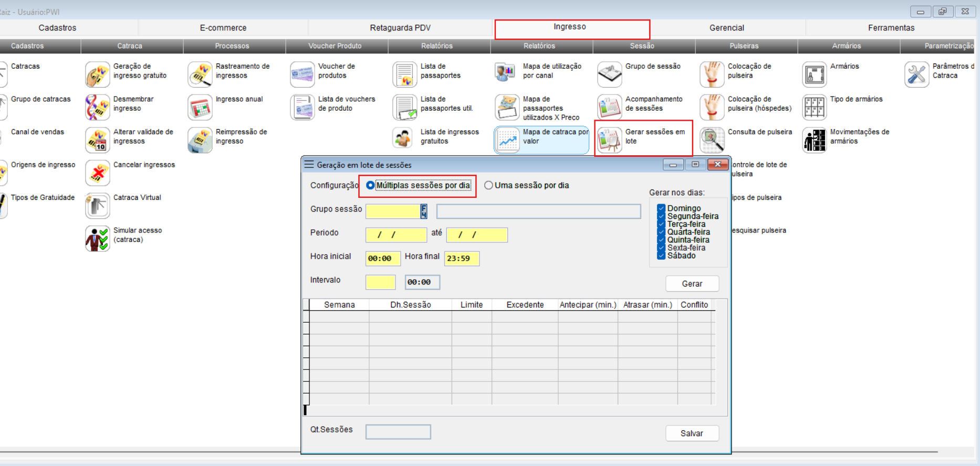Viewport: 980px width, 466px height.
Task: Open Cancelar ingressos icon
Action: (x=98, y=173)
